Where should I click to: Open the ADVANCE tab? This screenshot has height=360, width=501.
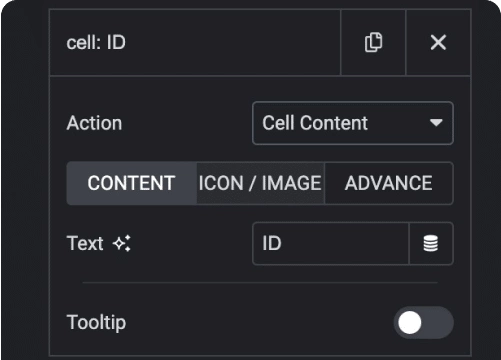pyautogui.click(x=389, y=183)
